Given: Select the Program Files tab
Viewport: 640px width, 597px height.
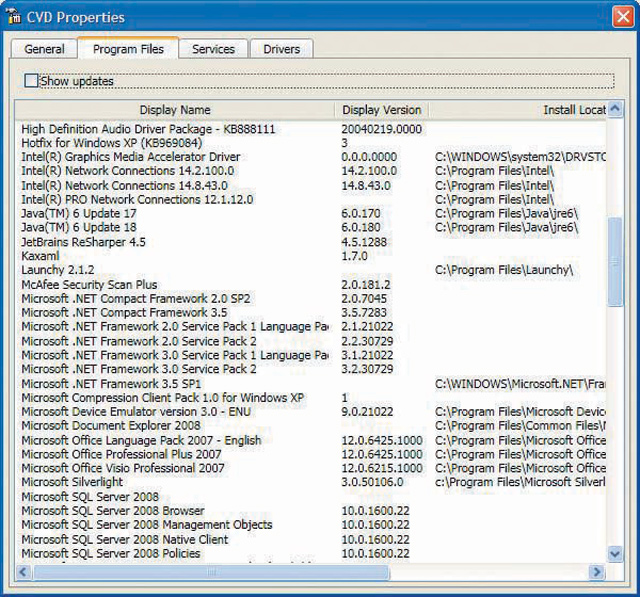Looking at the screenshot, I should click(128, 49).
